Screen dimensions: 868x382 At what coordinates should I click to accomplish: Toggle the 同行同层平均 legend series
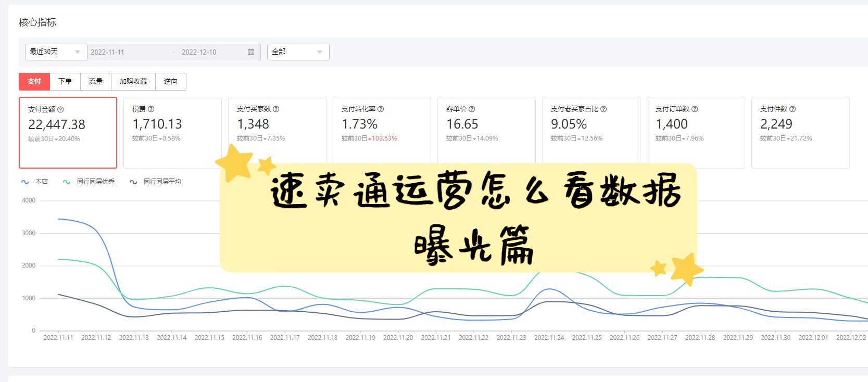(x=155, y=182)
